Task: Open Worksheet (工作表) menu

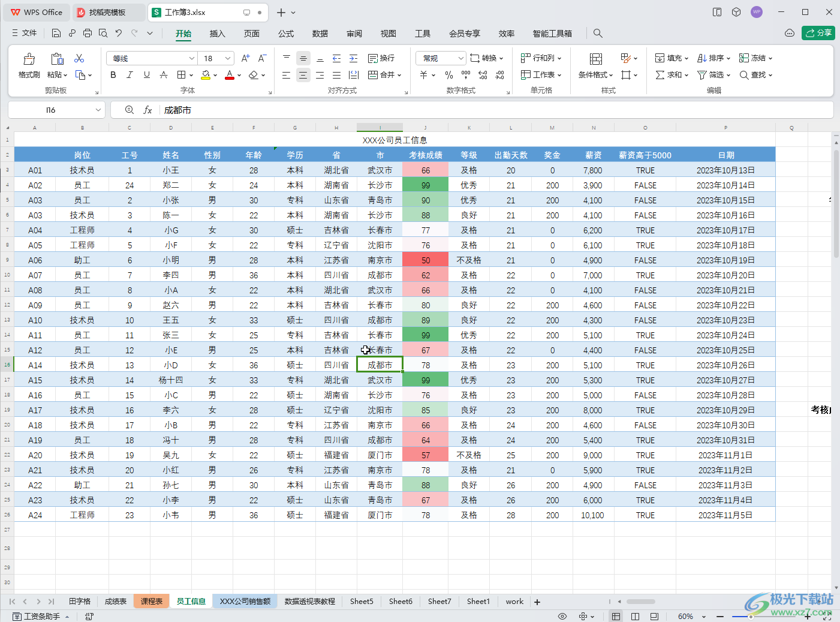Action: [x=541, y=75]
